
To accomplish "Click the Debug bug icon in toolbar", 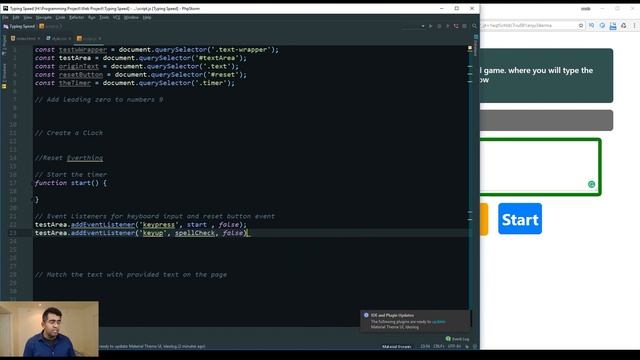I will 439,26.
